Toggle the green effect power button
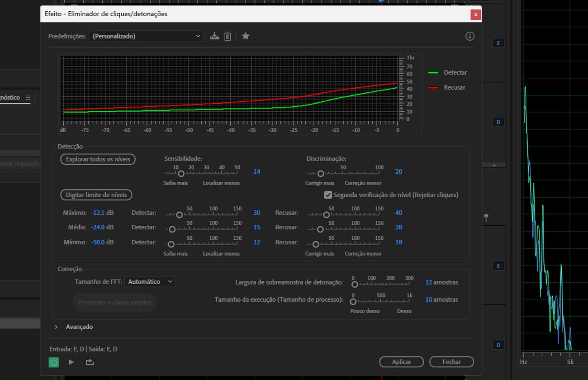 point(54,362)
